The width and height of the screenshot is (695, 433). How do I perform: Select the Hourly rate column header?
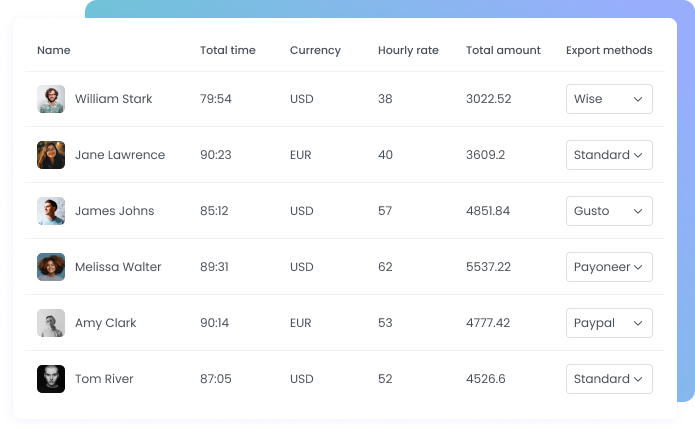[x=408, y=50]
